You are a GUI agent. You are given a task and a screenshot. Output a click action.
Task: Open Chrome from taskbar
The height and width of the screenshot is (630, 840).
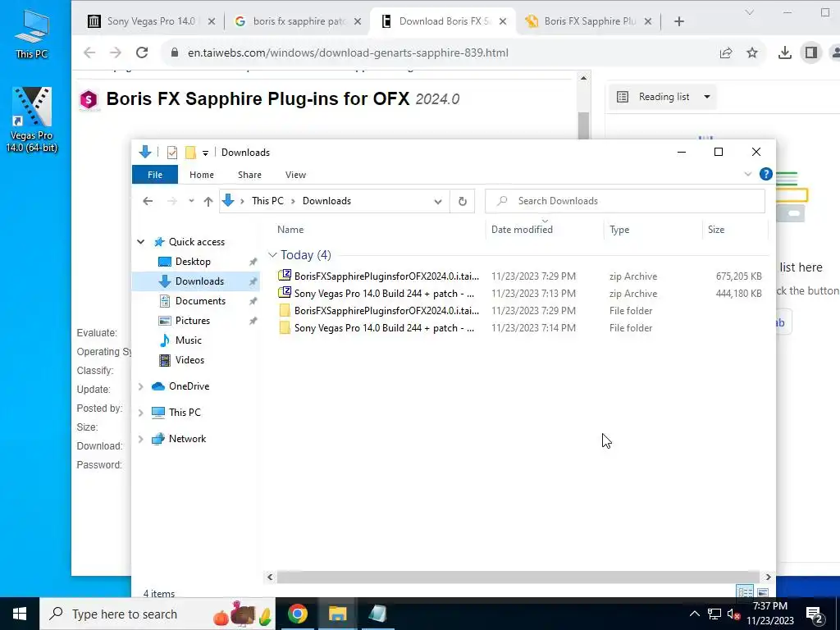(297, 614)
